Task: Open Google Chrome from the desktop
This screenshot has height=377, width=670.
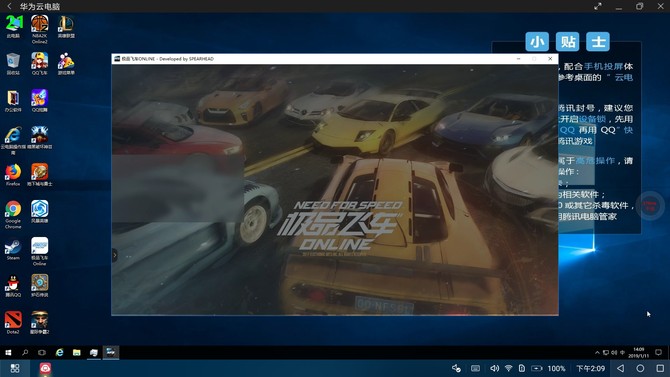Action: pos(13,215)
